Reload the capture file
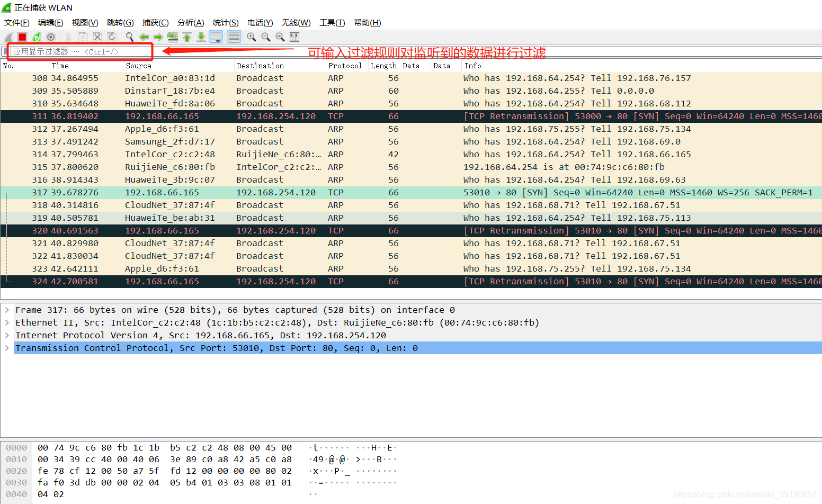This screenshot has height=504, width=822. (x=112, y=37)
